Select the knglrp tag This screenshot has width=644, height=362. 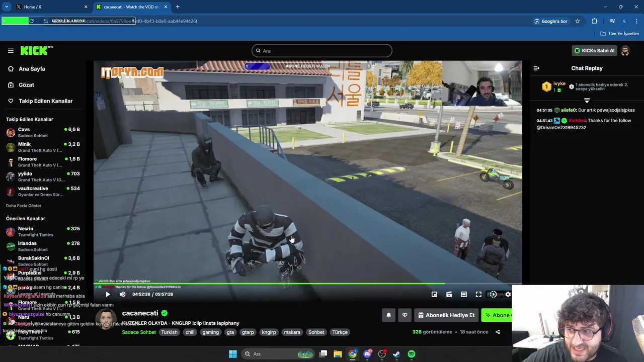tap(269, 332)
